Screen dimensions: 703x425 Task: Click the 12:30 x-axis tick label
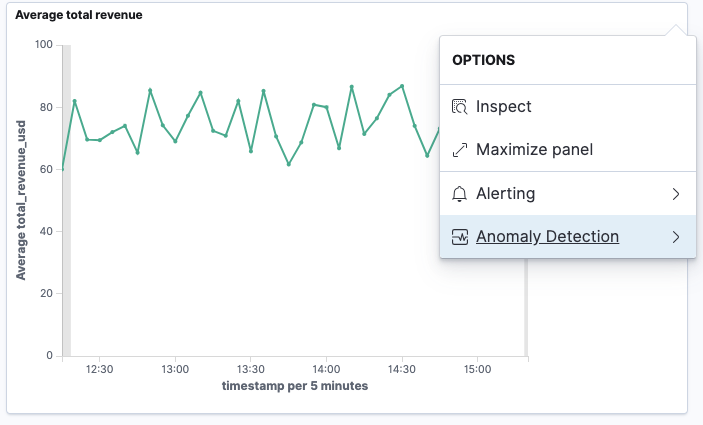pos(100,369)
